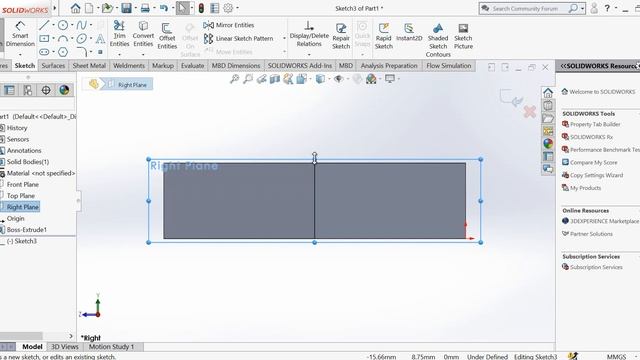Switch to the Weldments tab
This screenshot has height=360, width=640.
129,65
